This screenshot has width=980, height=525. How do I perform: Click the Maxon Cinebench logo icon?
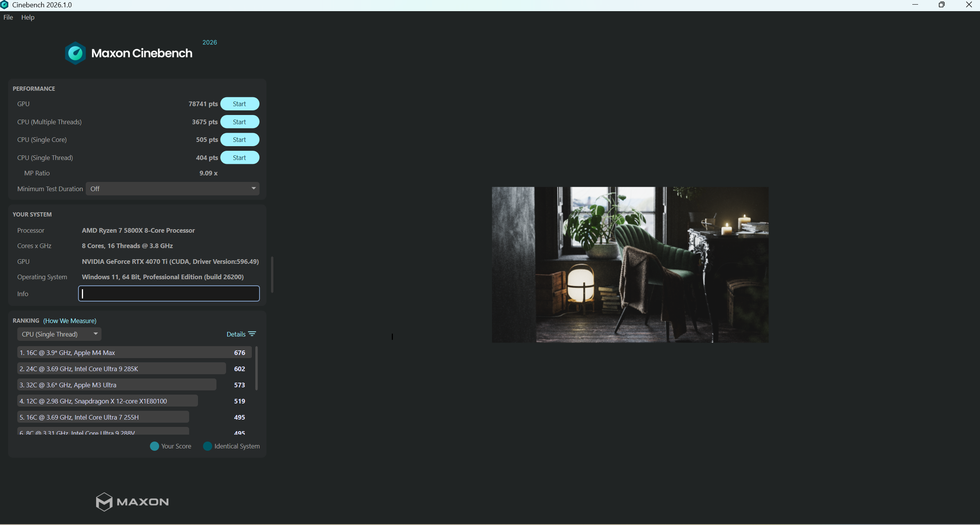[x=75, y=53]
